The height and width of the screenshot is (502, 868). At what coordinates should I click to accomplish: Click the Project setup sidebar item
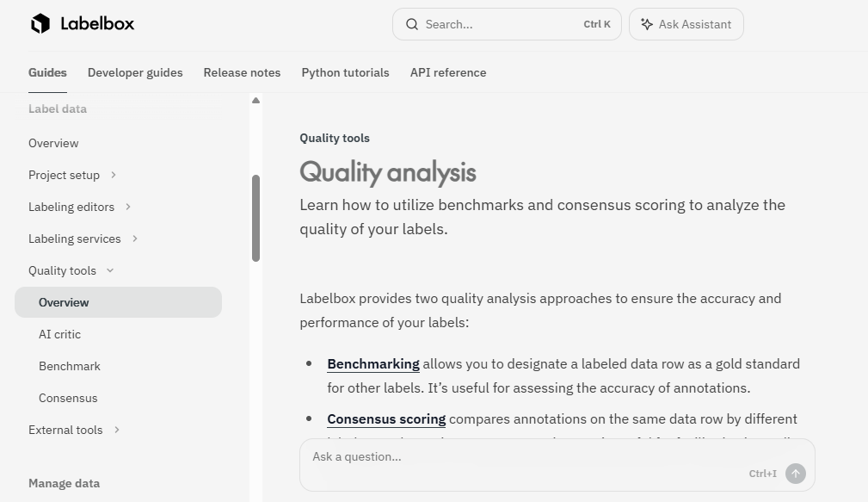(x=65, y=175)
